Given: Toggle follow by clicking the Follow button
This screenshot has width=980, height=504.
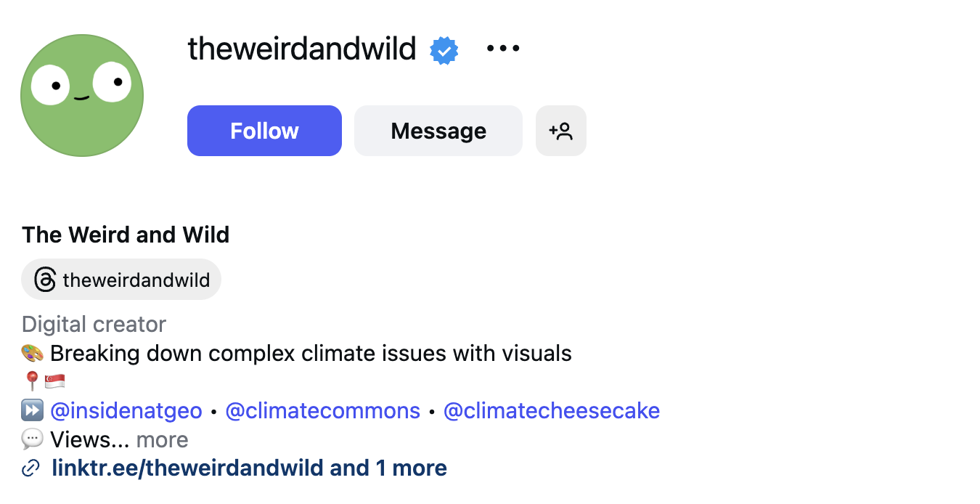Looking at the screenshot, I should (x=264, y=131).
